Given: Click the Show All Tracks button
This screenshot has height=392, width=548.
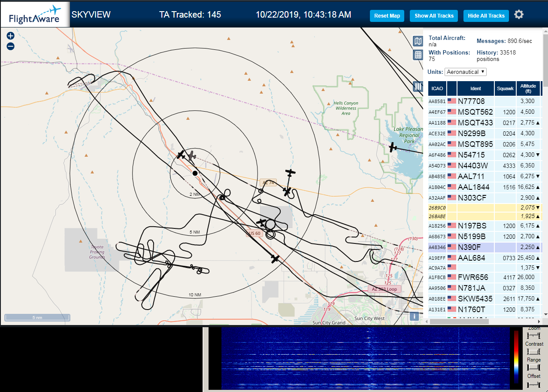Looking at the screenshot, I should [x=434, y=16].
